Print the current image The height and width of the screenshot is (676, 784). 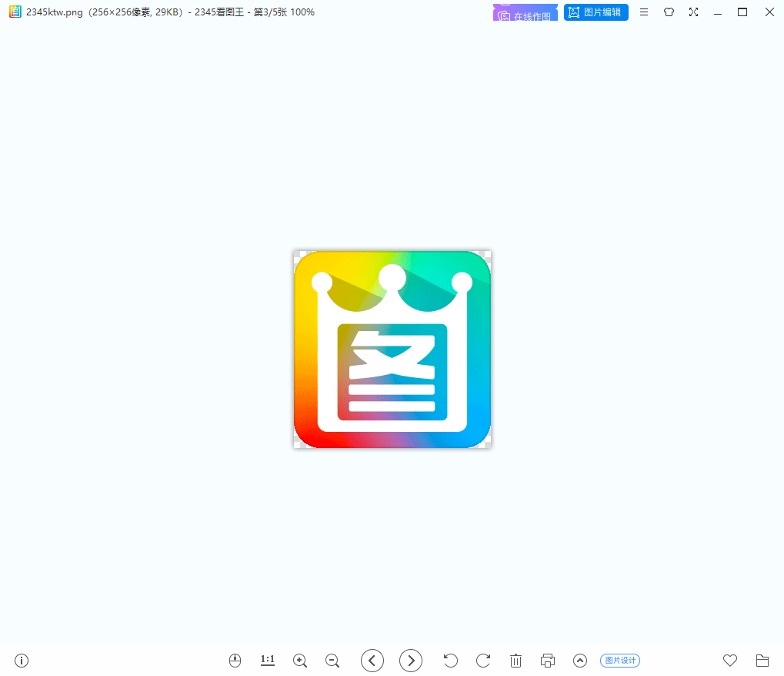(x=548, y=661)
